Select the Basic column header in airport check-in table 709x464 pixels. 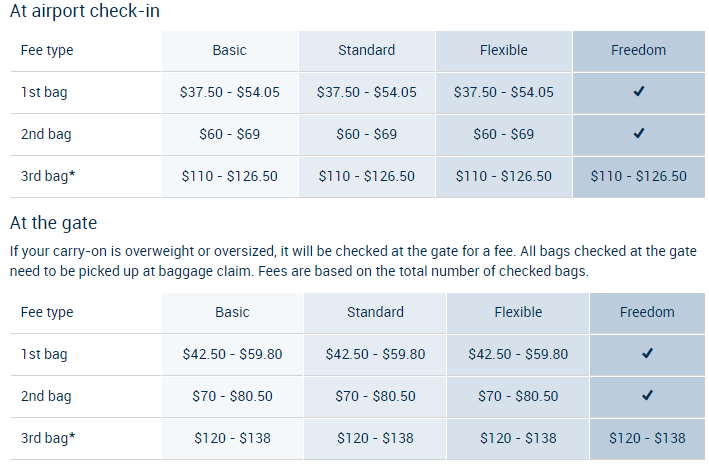pyautogui.click(x=229, y=50)
